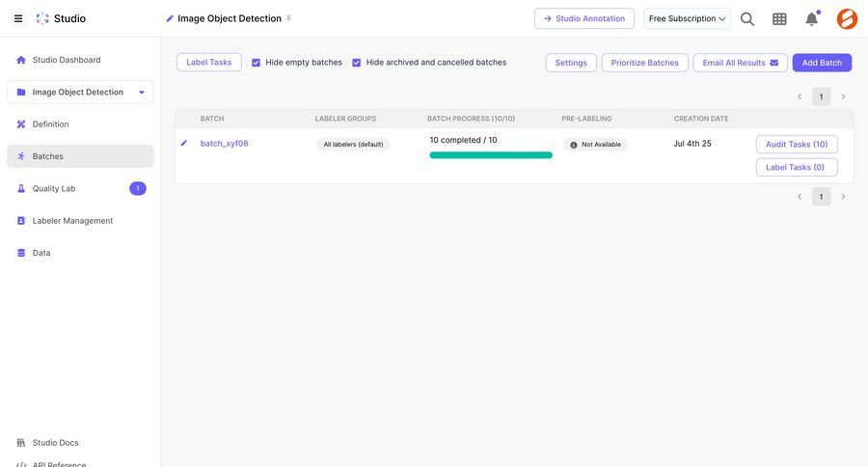Open the Data section
This screenshot has width=868, height=467.
point(80,253)
